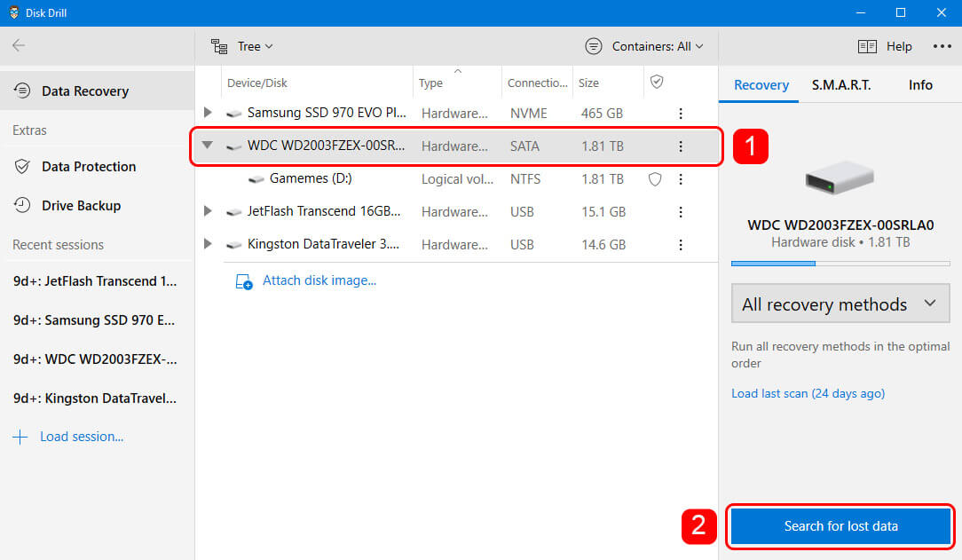Select the Samsung SSD 970 EVO row name
This screenshot has height=560, width=962.
tap(327, 113)
